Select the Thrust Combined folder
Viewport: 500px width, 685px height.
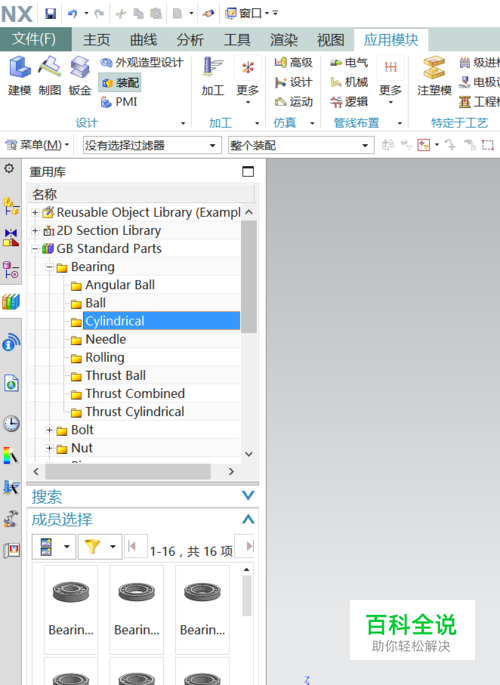click(x=135, y=394)
